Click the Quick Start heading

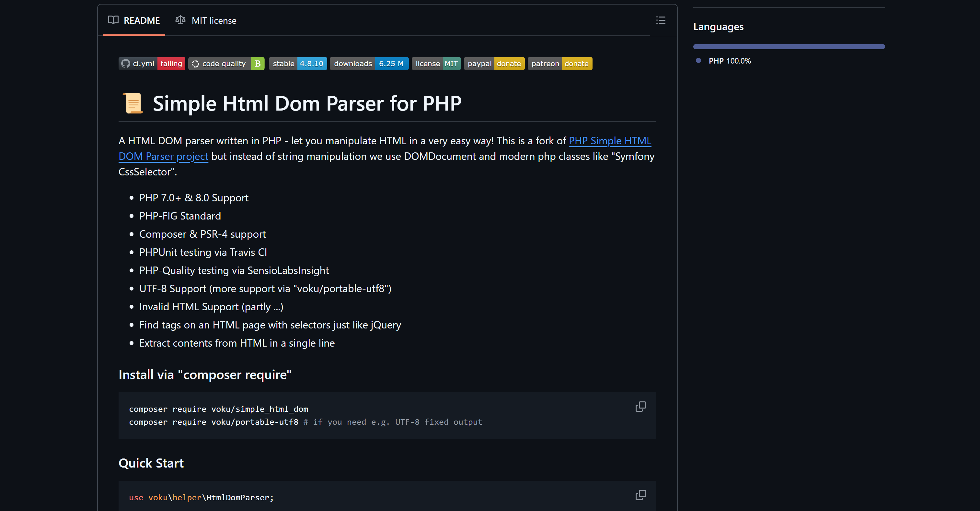(x=151, y=463)
